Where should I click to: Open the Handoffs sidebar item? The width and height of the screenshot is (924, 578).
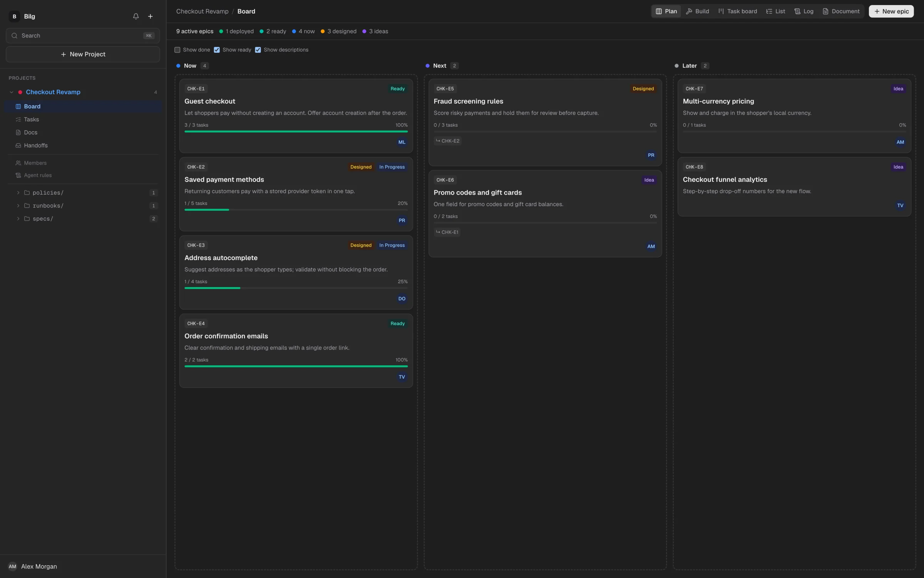tap(83, 145)
